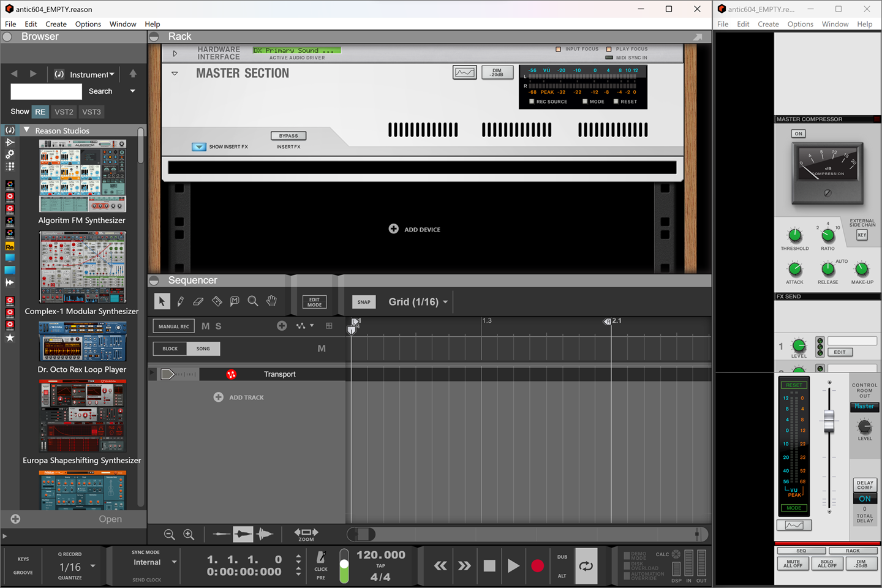
Task: Collapse the Reason Studios tree
Action: [x=26, y=130]
